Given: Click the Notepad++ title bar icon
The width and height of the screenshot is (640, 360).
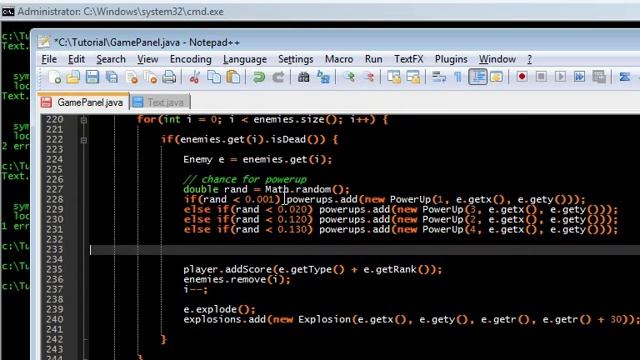Looking at the screenshot, I should pos(44,42).
